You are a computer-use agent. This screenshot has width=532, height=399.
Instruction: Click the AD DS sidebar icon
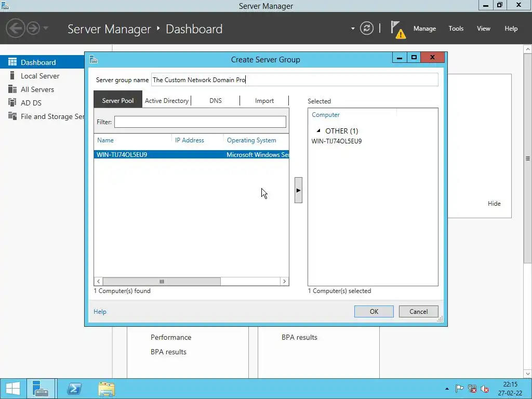[12, 102]
